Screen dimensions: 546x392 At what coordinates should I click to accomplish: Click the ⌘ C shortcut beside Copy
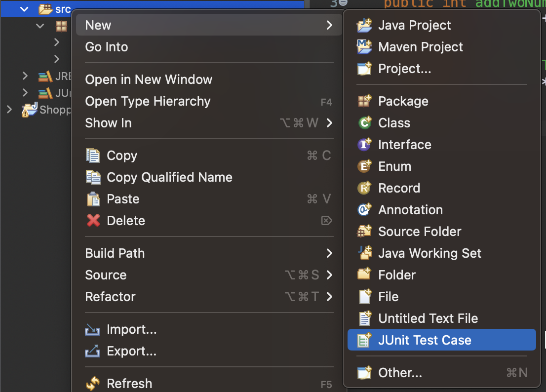click(319, 155)
